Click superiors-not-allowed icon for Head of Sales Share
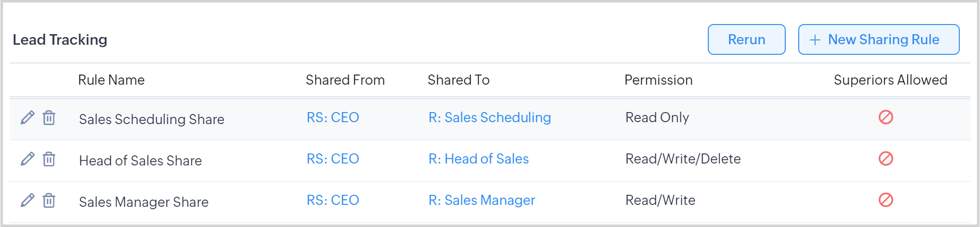Screen dimensions: 980x227 pos(885,158)
